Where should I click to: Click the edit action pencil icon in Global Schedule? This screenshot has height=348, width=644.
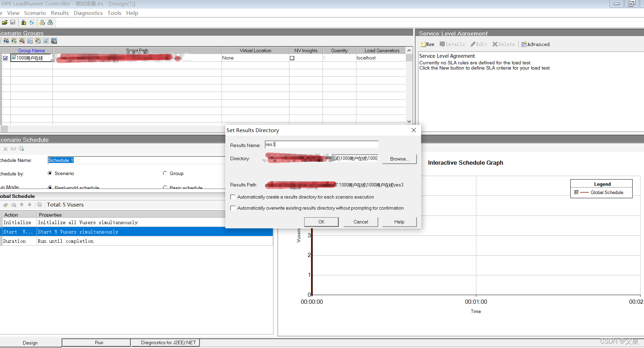(6, 205)
